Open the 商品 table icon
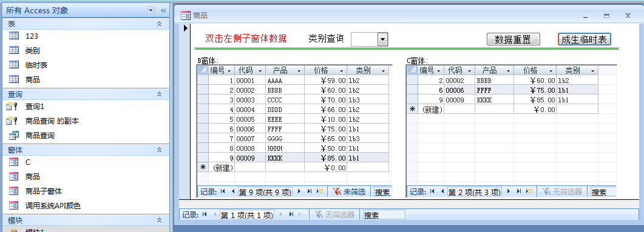Screen dimensions: 644x232 pos(14,79)
